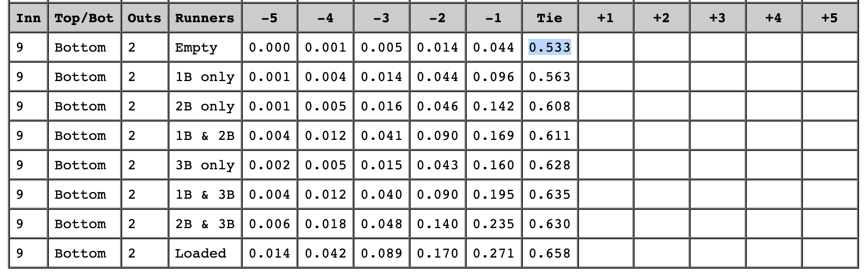Select the Empty runners cell

[196, 48]
